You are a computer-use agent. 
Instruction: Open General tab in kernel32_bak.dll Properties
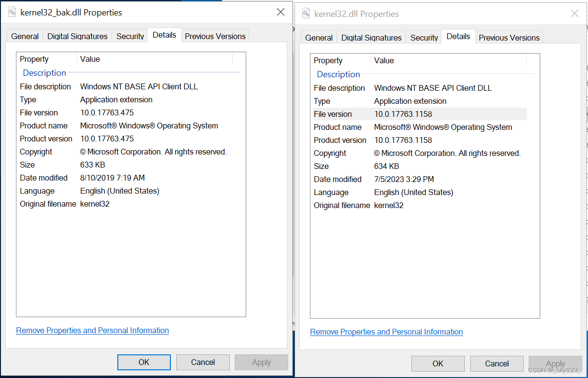click(25, 36)
